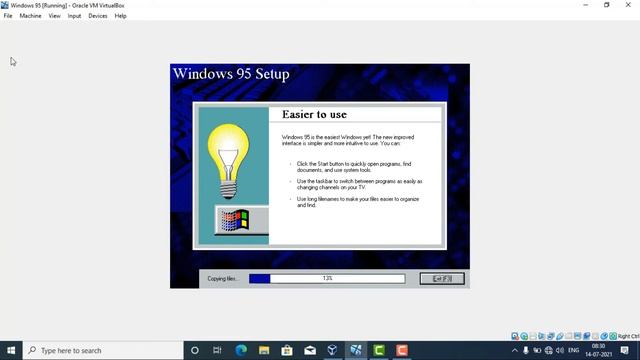The width and height of the screenshot is (640, 360).
Task: Click the 'Copying files...' label
Action: pyautogui.click(x=222, y=278)
